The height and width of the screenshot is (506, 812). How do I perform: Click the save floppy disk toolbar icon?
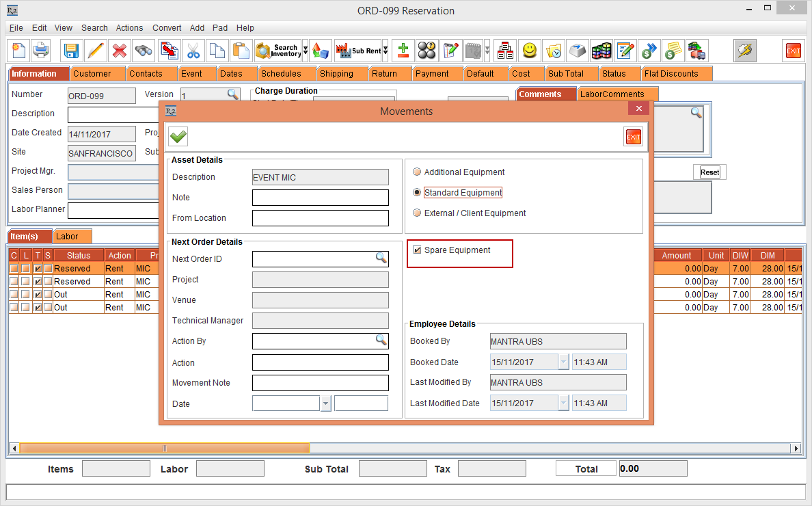click(71, 51)
